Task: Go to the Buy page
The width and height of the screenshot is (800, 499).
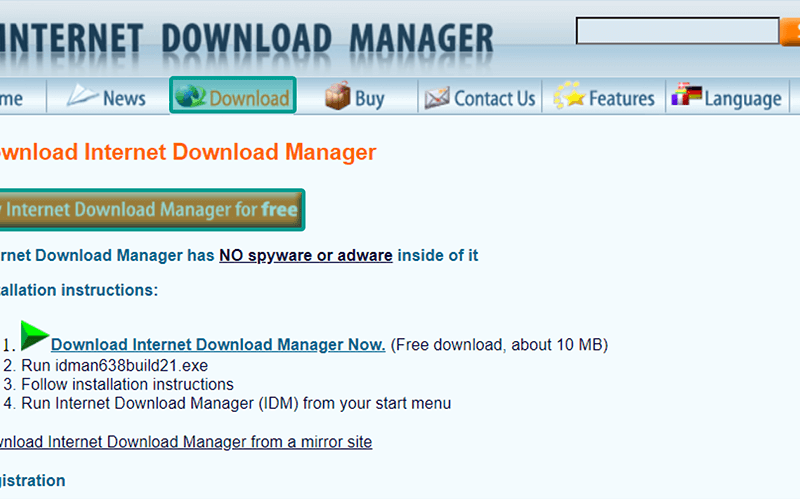Action: pyautogui.click(x=356, y=96)
